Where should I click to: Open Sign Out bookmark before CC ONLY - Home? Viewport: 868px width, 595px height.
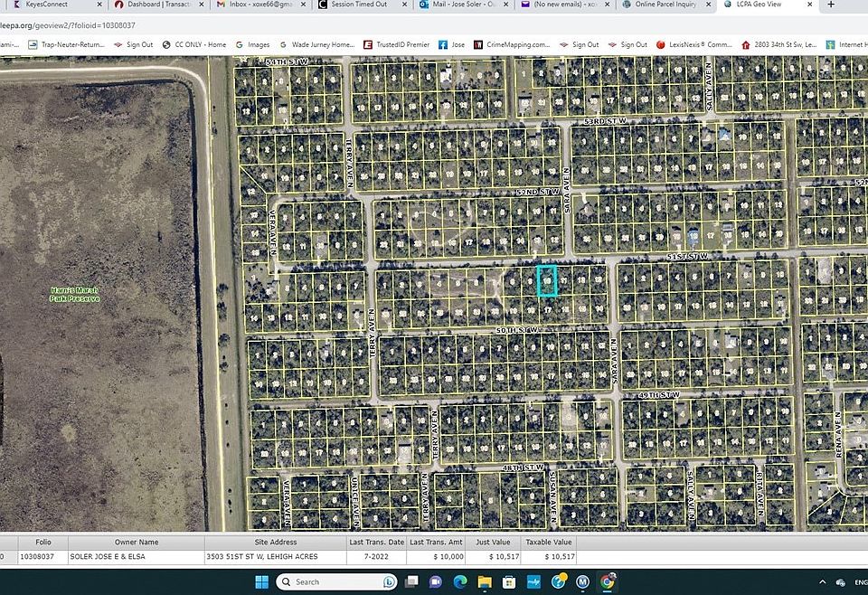click(134, 44)
